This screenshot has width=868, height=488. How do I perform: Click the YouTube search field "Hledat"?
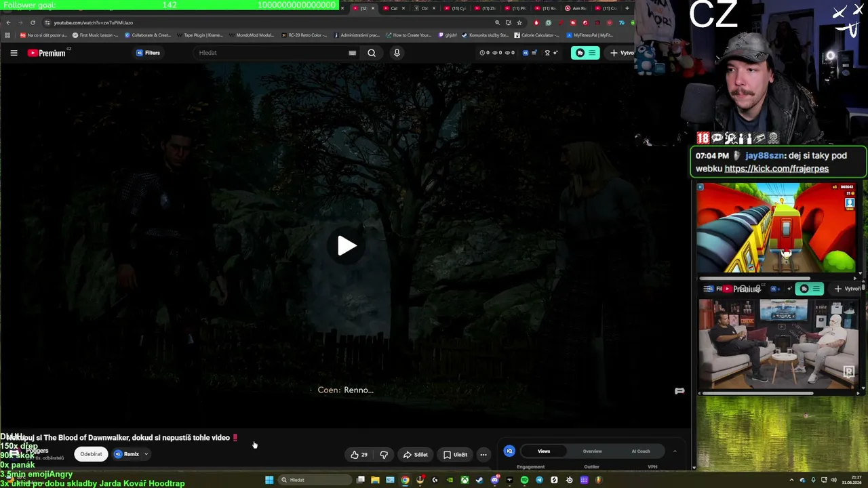tap(271, 53)
